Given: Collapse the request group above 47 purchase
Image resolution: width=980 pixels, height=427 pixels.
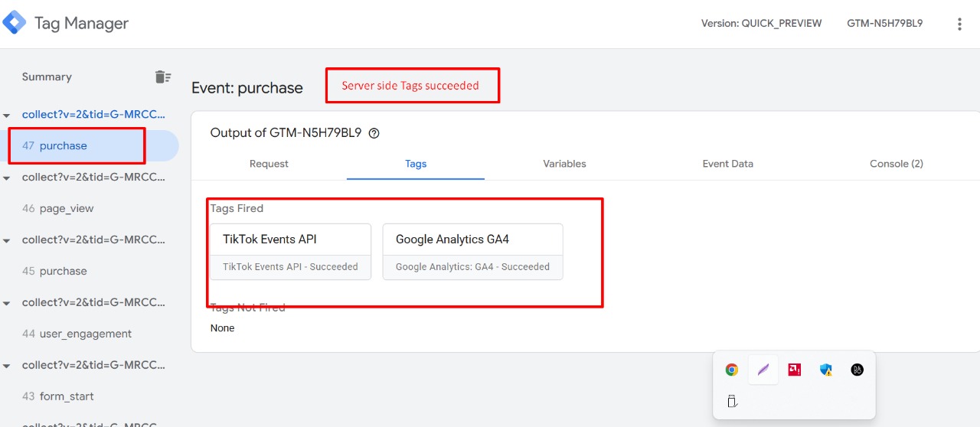Looking at the screenshot, I should click(x=7, y=115).
